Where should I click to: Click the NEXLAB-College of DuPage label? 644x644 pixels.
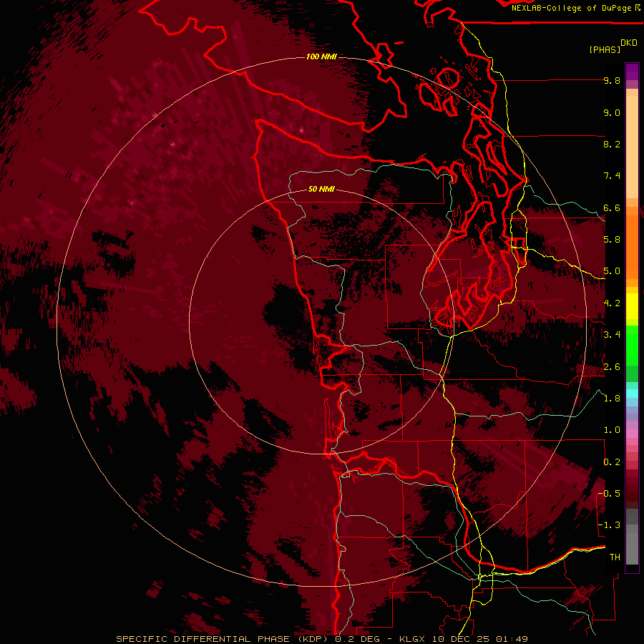572,8
